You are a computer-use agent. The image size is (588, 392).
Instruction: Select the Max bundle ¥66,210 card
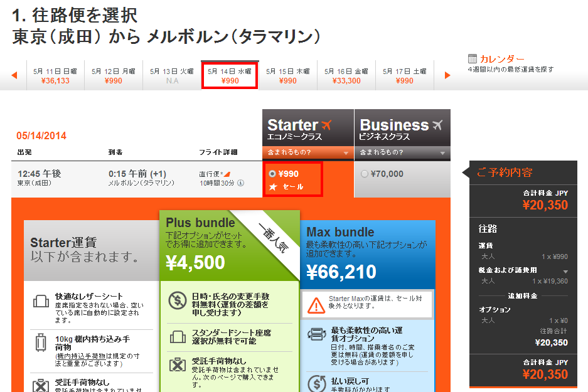368,255
